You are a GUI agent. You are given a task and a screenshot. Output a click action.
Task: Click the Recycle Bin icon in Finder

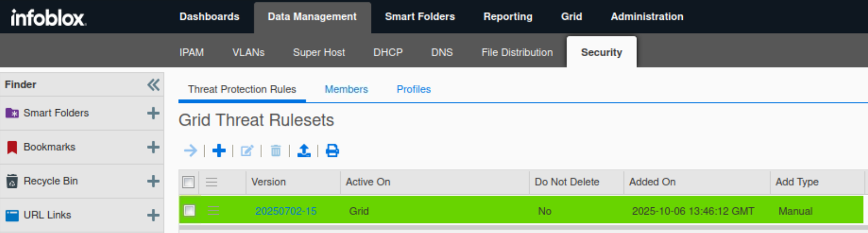coord(12,181)
